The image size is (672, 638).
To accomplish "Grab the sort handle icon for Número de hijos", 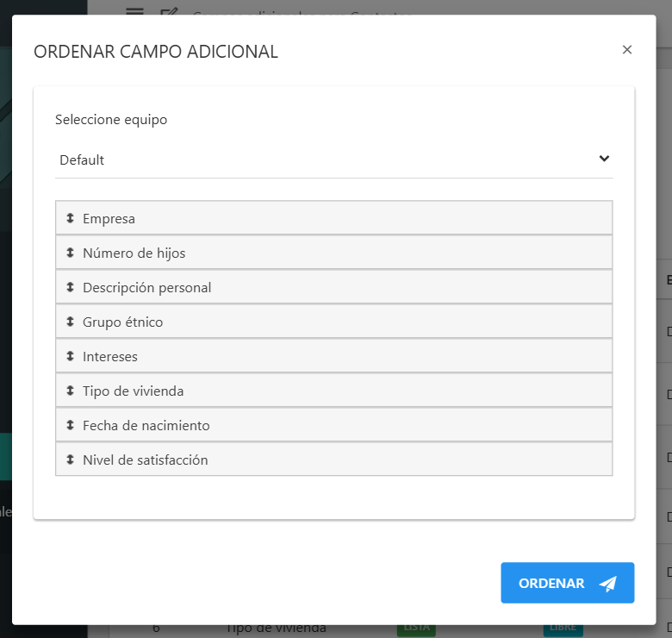I will coord(71,253).
